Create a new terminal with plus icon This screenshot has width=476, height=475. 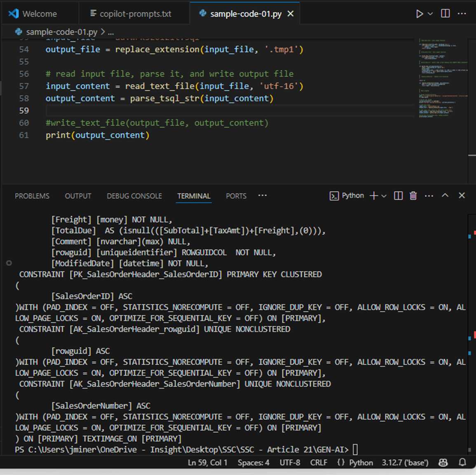373,195
